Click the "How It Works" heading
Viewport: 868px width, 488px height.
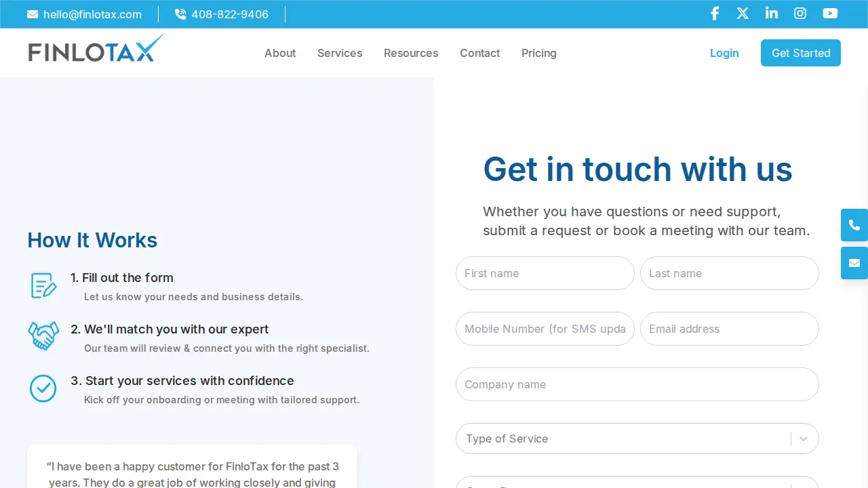pos(92,240)
